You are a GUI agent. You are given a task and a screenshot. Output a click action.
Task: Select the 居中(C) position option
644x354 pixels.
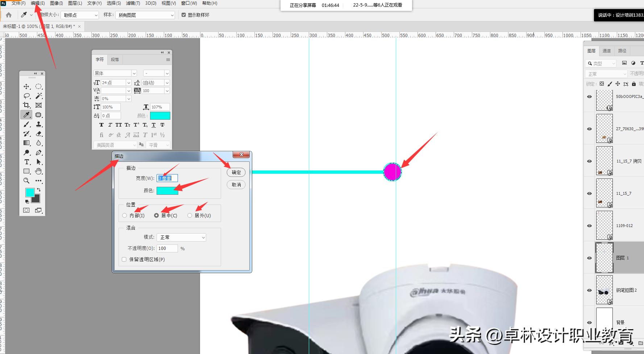(x=156, y=215)
